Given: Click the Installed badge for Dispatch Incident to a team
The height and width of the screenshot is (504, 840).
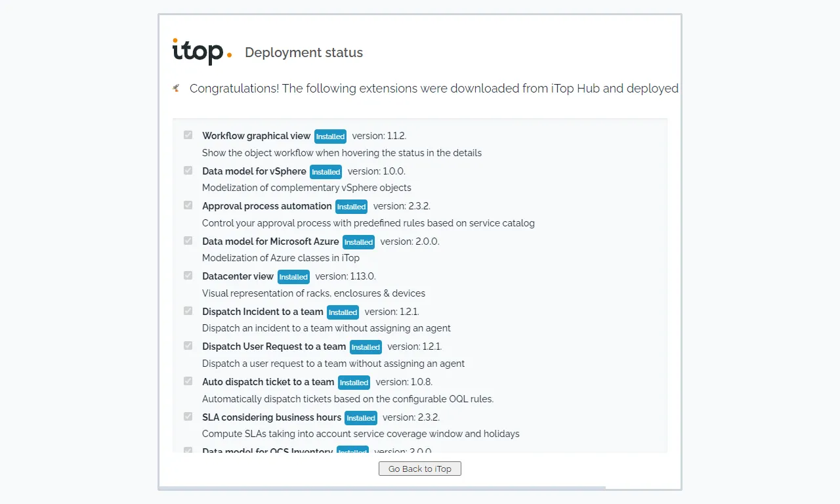Looking at the screenshot, I should click(343, 312).
